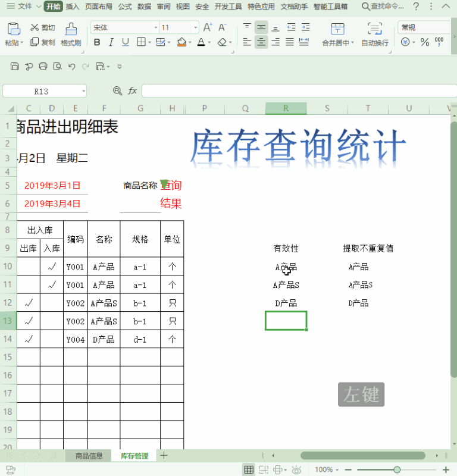Image resolution: width=457 pixels, height=476 pixels.
Task: Open the 插入 (Insert) ribbon tab
Action: point(73,7)
